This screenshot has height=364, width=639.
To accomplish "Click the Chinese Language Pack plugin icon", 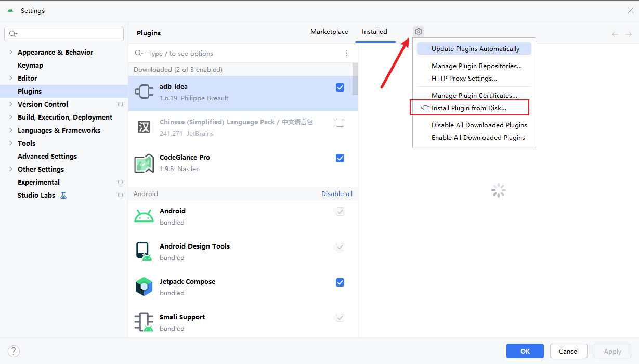I will [144, 127].
